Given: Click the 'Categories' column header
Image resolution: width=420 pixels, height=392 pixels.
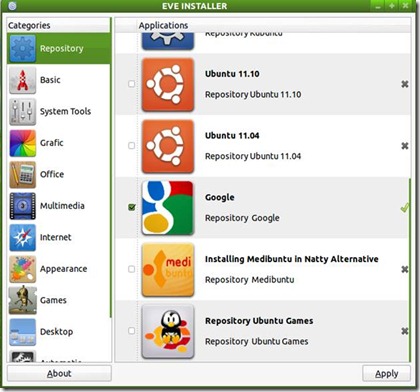Looking at the screenshot, I should pos(29,25).
